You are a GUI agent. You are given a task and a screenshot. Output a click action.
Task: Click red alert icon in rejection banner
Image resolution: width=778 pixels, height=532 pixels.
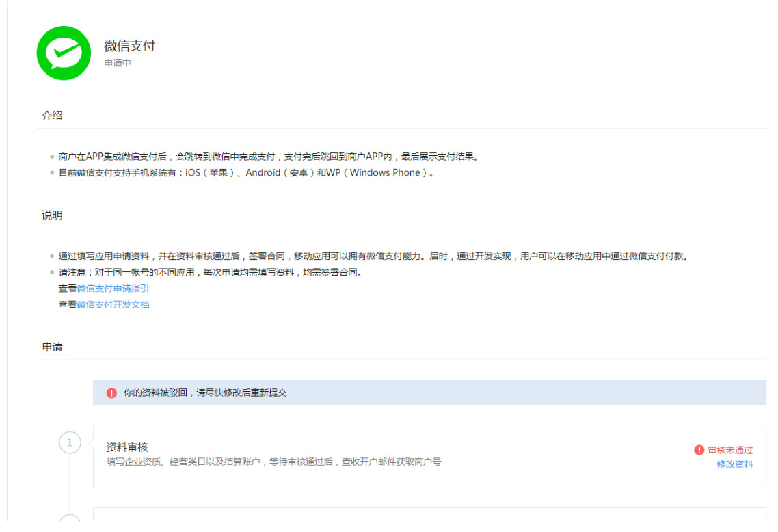(x=111, y=393)
